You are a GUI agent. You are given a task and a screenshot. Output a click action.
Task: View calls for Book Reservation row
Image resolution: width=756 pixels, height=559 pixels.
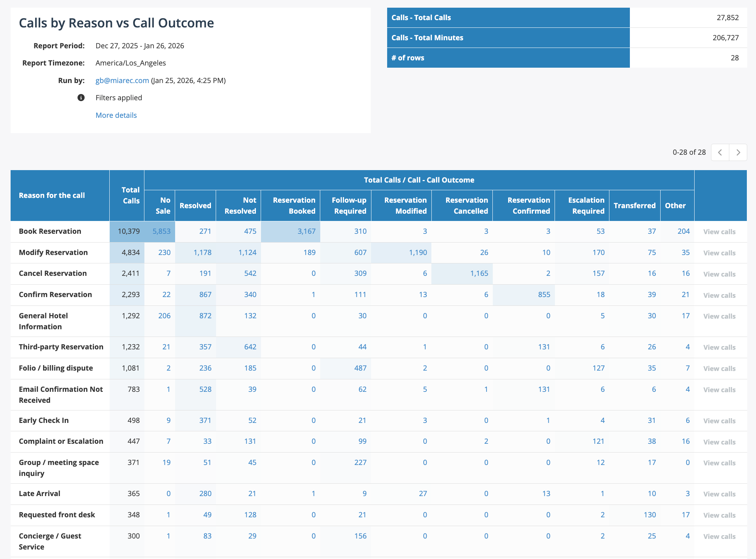(x=719, y=232)
